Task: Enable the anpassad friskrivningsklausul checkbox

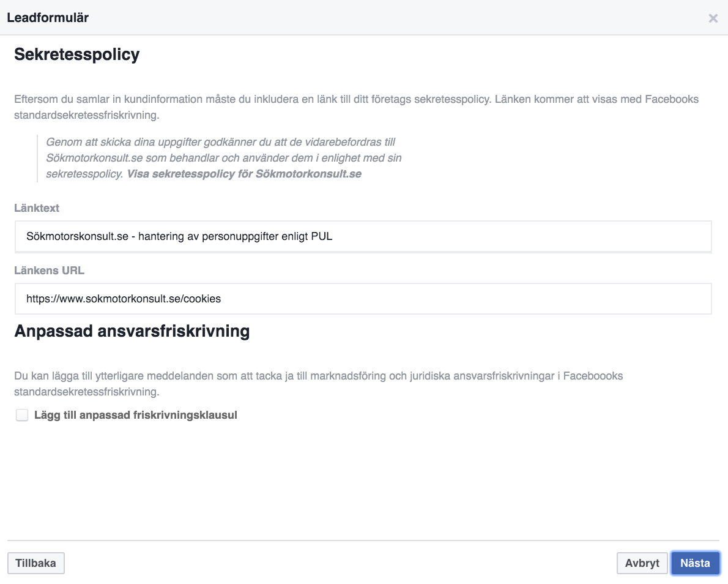Action: [x=22, y=415]
